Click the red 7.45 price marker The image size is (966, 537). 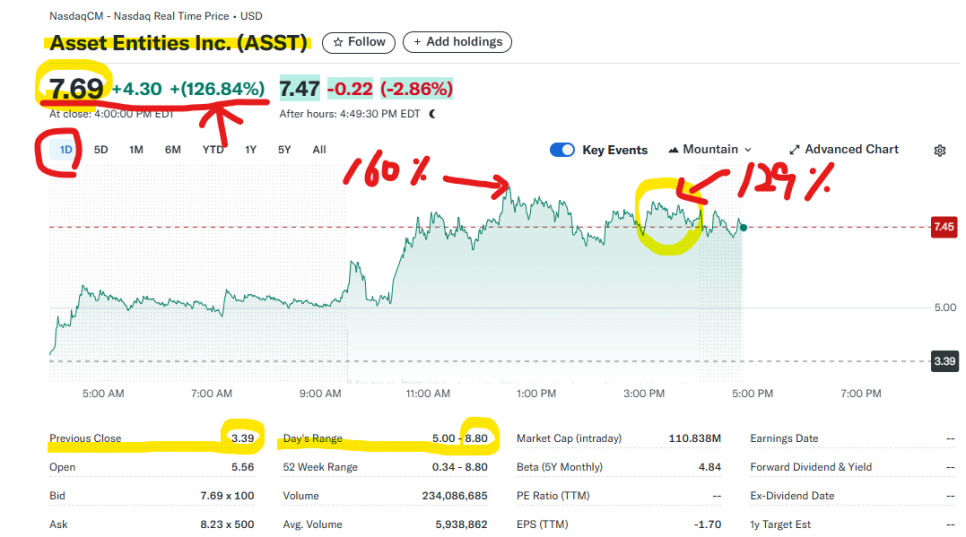943,227
